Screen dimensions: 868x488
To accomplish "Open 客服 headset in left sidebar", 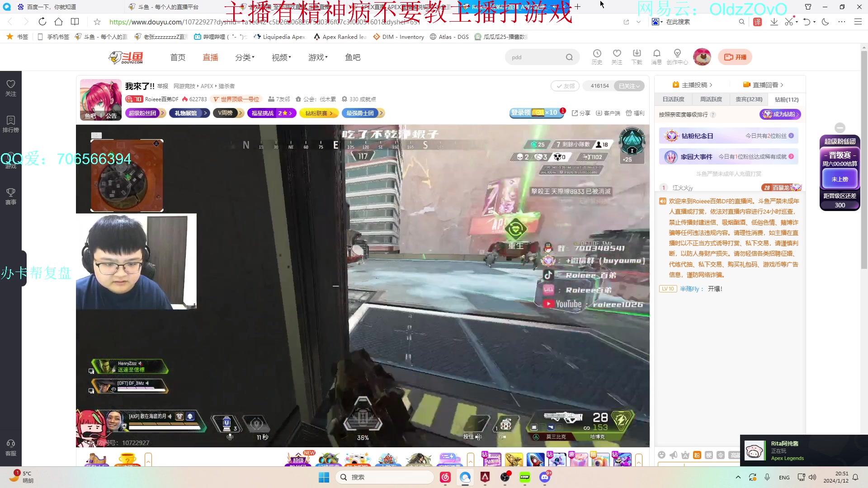I will [x=11, y=448].
